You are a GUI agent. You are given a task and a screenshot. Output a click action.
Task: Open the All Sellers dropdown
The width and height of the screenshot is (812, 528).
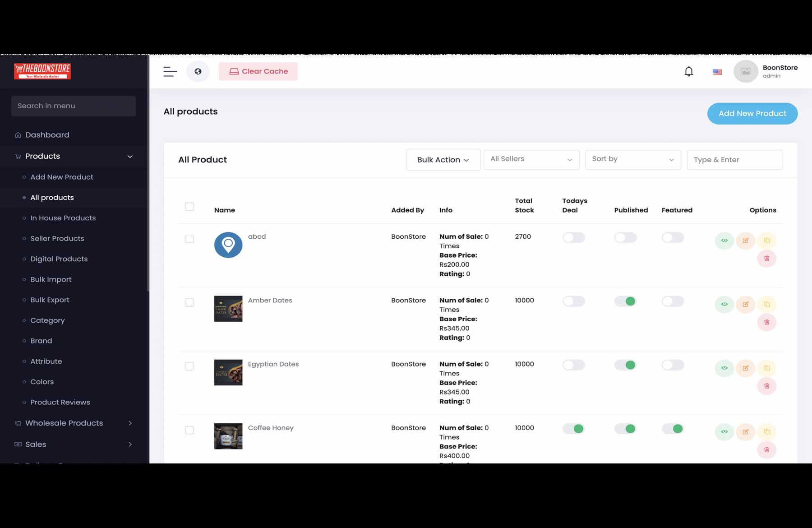pyautogui.click(x=531, y=159)
